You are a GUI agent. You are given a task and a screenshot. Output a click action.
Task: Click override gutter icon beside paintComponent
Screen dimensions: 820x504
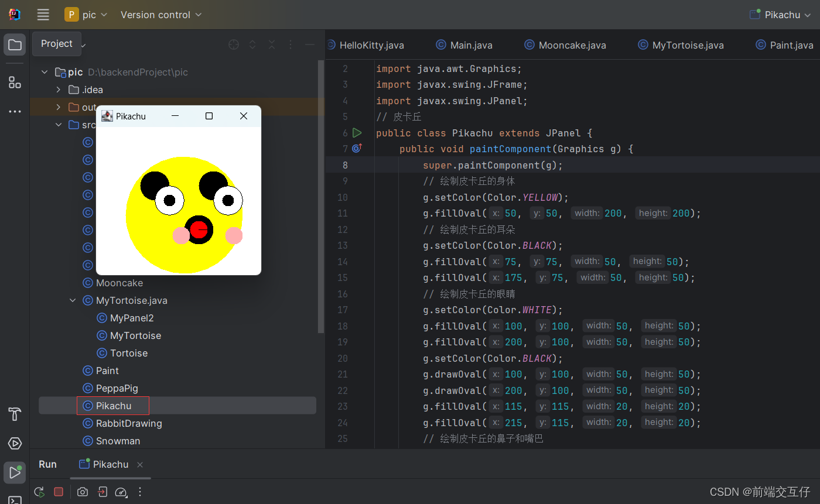(x=357, y=149)
